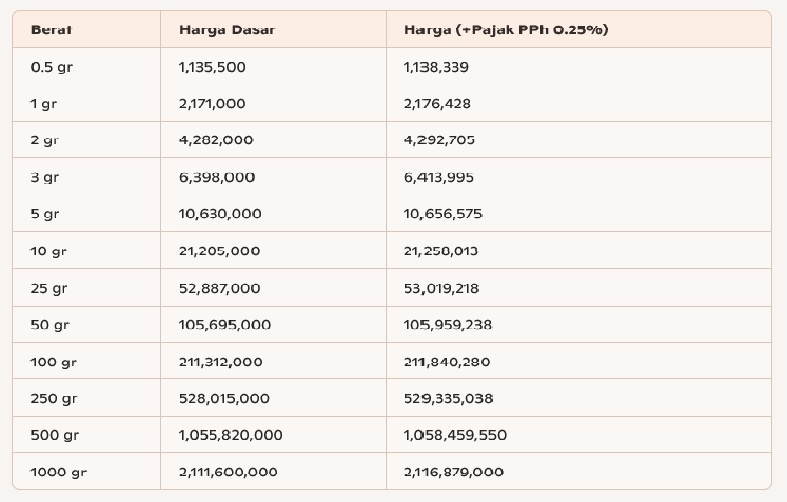Select the 2 gr weight cell

[44, 140]
